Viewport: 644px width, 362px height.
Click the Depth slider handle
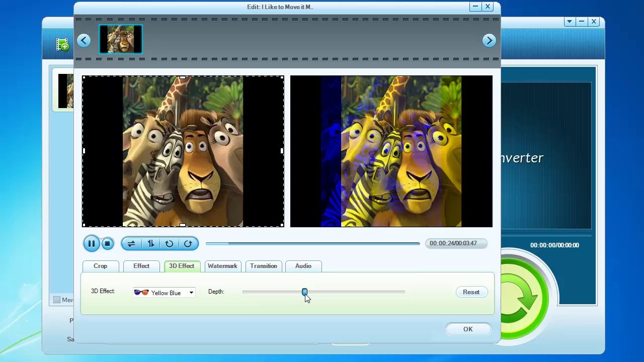[x=304, y=292]
